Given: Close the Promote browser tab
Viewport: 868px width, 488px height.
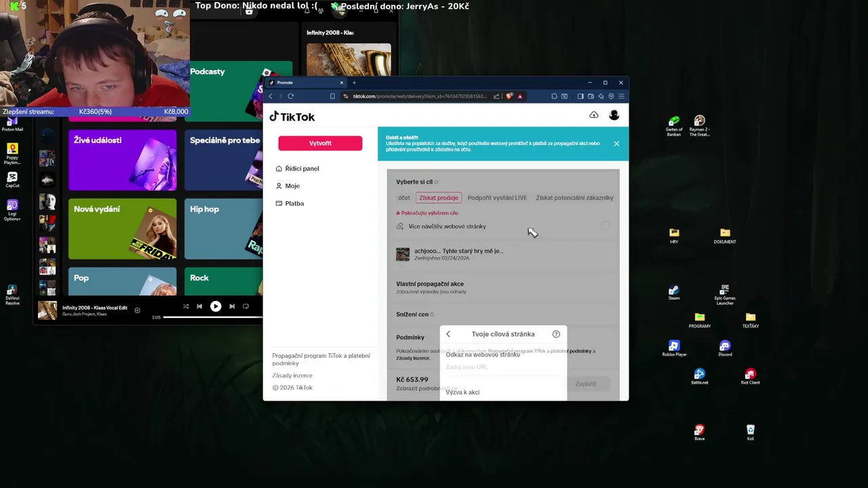Looking at the screenshot, I should pyautogui.click(x=342, y=83).
